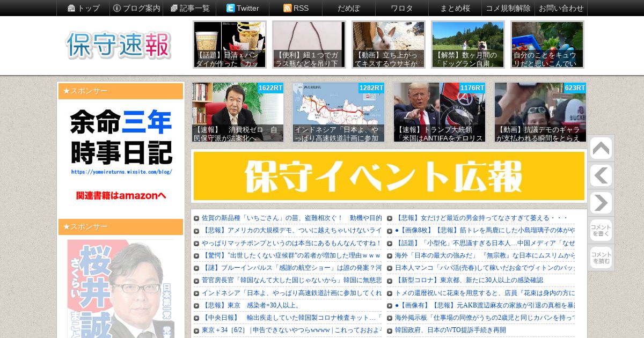This screenshot has height=338, width=644.
Task: Open まとめ桜 in the top menu
Action: pyautogui.click(x=455, y=8)
